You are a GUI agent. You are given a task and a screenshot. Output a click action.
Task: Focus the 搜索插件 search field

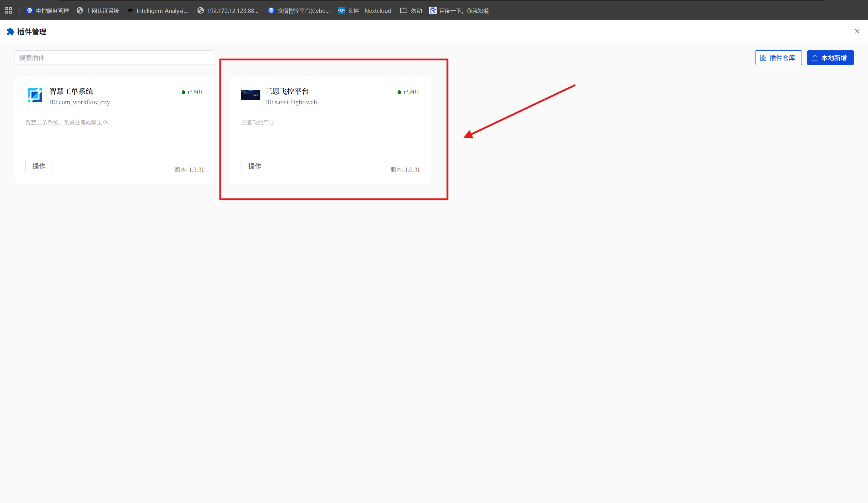point(114,58)
